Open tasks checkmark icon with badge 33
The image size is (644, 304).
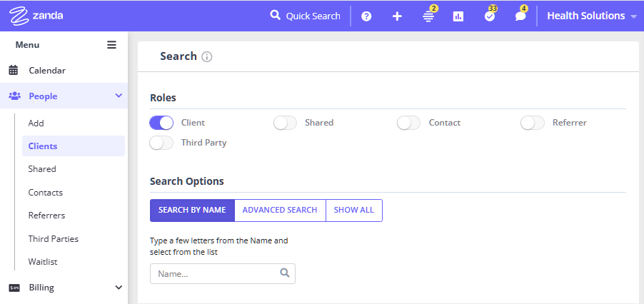[490, 16]
